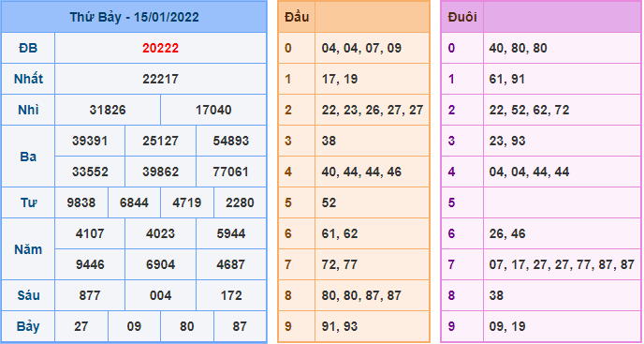Click the header 'Thứ Bảy - 15/01/2022'
This screenshot has width=644, height=344.
[134, 17]
